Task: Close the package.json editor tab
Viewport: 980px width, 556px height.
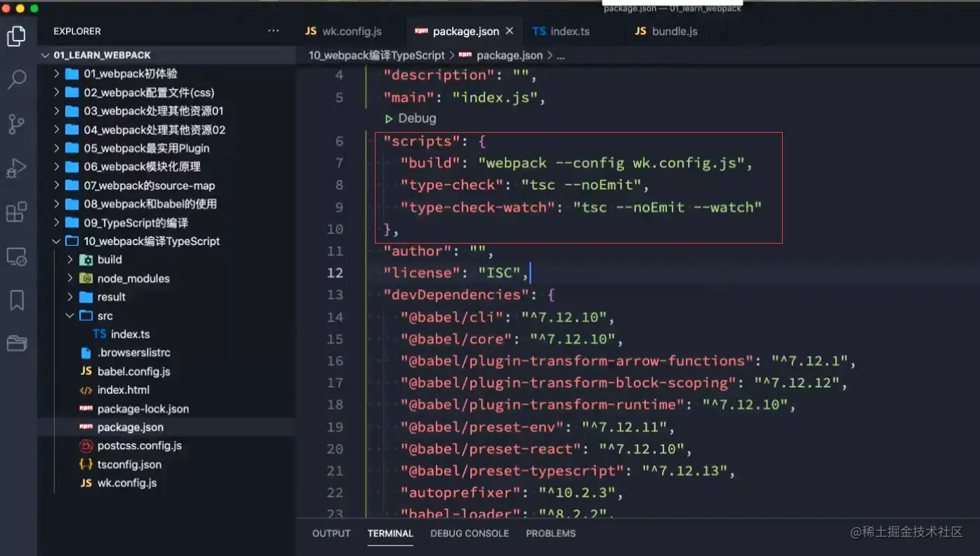Action: tap(510, 31)
